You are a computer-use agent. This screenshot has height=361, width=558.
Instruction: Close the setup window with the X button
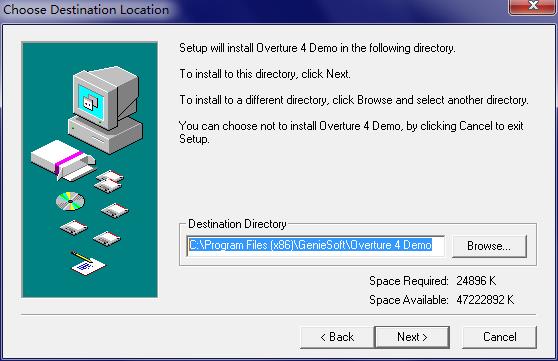coord(533,6)
